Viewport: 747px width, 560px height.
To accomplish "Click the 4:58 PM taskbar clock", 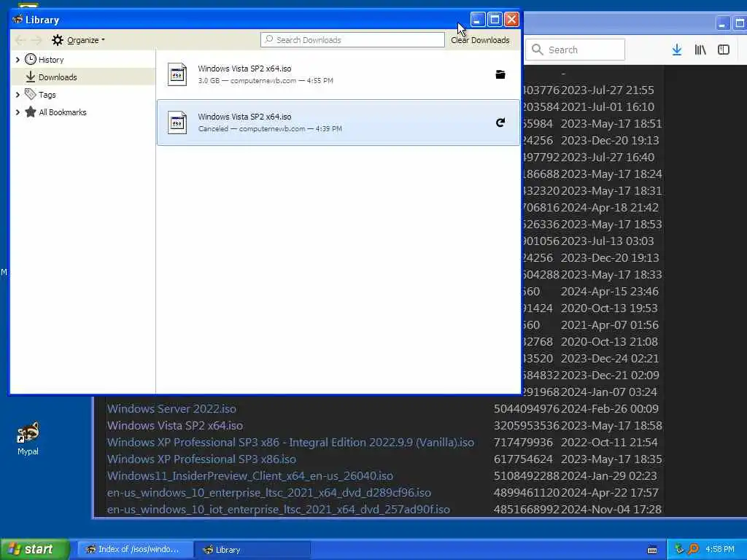I will click(x=719, y=550).
